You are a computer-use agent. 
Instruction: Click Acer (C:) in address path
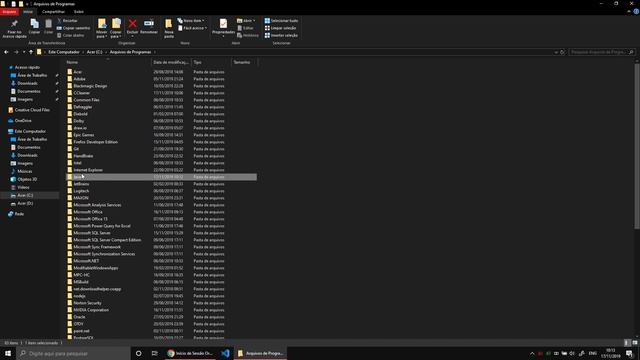click(94, 52)
